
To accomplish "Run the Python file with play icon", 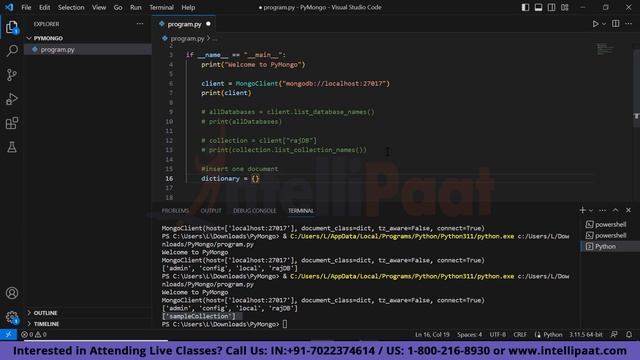I will pos(596,24).
